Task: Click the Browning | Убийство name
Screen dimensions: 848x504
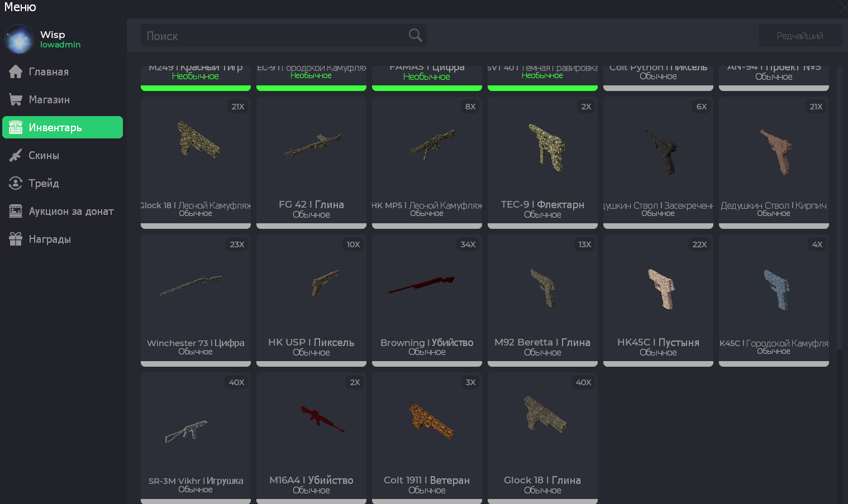Action: (427, 343)
